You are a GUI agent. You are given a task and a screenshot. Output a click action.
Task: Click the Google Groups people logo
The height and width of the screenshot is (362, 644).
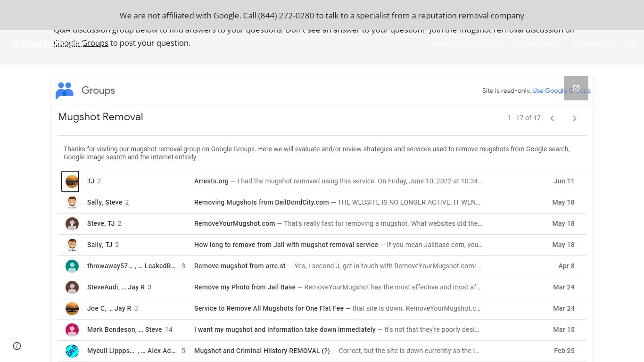(65, 90)
